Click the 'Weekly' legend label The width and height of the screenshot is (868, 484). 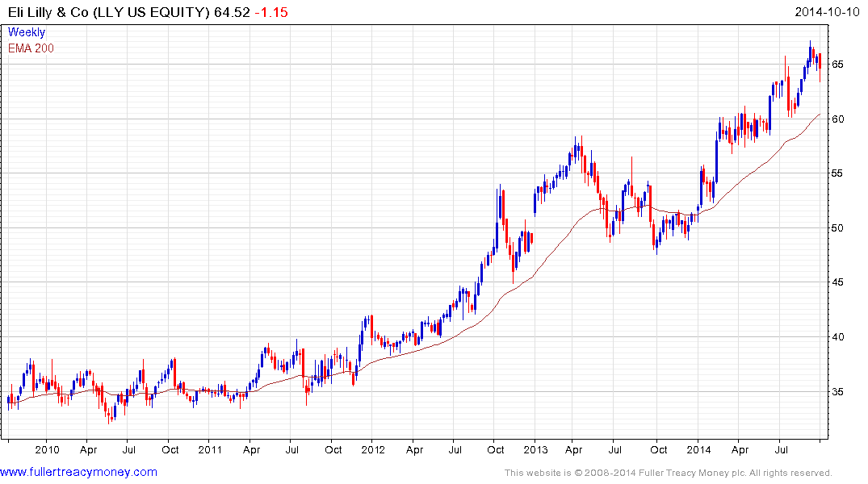27,32
